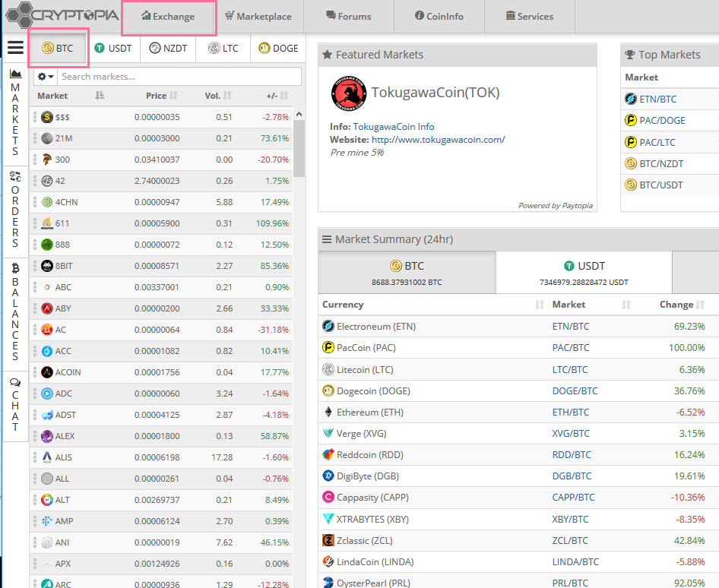Switch to the USDT base market tab
Viewport: 719px width, 588px height.
[x=113, y=49]
